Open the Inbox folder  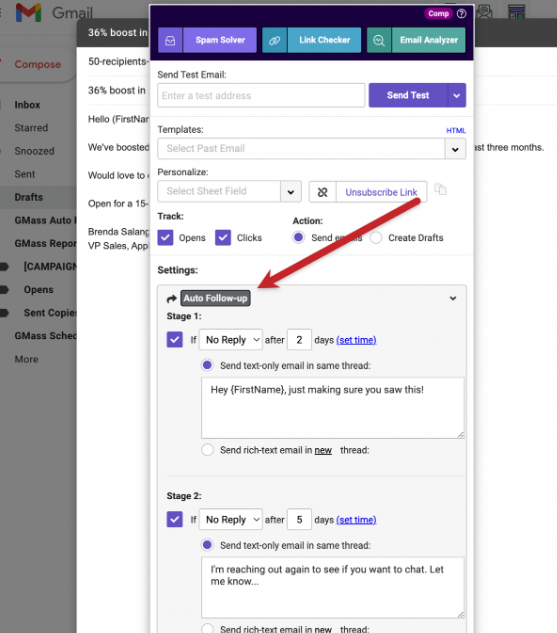[x=27, y=105]
